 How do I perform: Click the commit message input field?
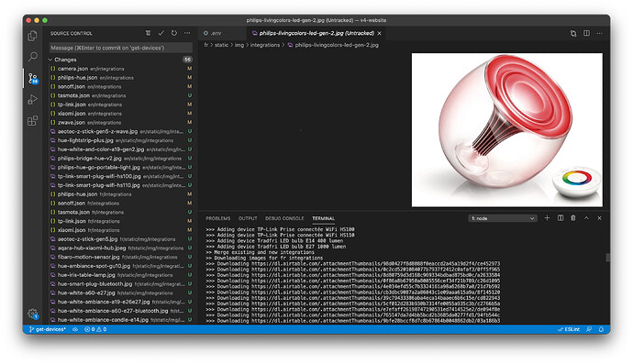click(121, 48)
